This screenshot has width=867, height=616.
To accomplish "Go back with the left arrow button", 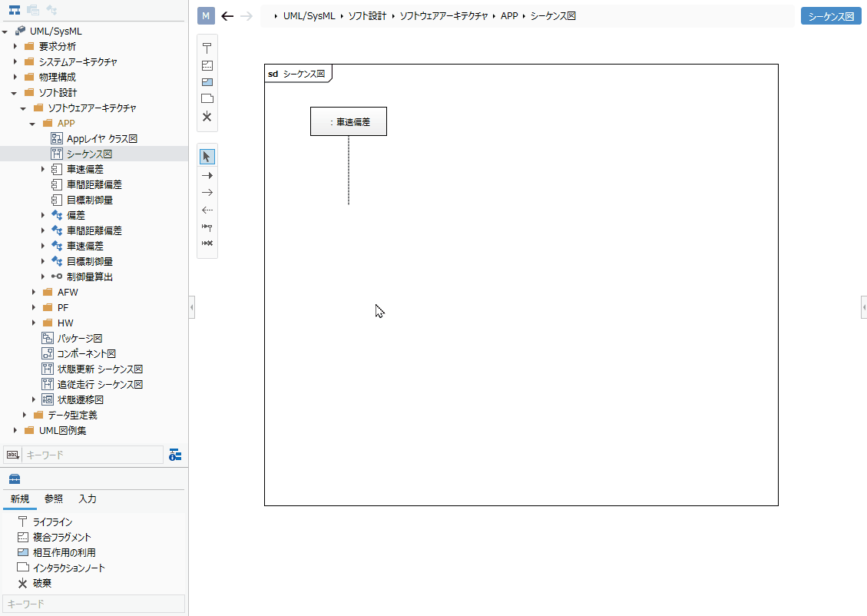I will pyautogui.click(x=227, y=16).
